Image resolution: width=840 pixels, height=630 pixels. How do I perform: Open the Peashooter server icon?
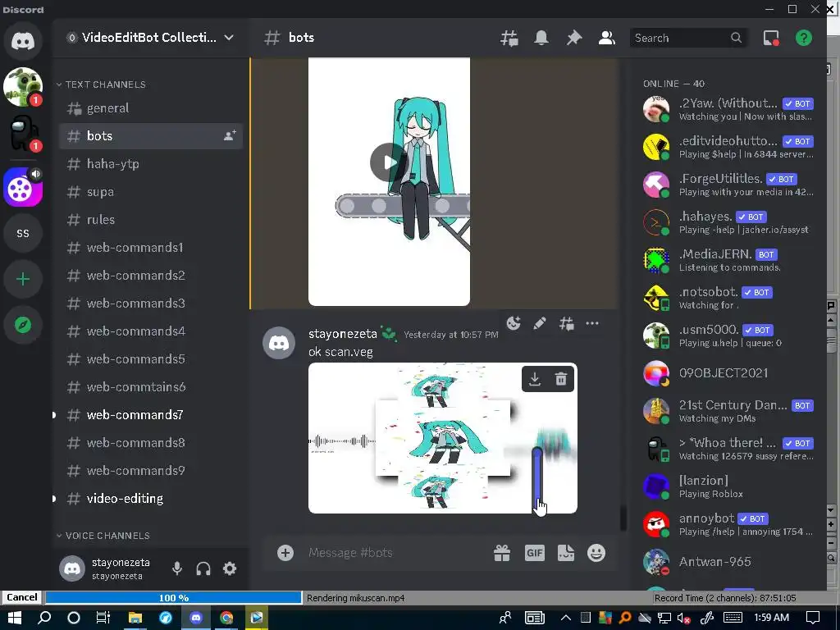click(22, 87)
